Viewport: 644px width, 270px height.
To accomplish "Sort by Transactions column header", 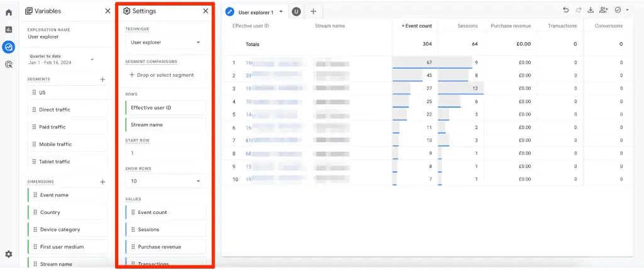I will [x=562, y=26].
